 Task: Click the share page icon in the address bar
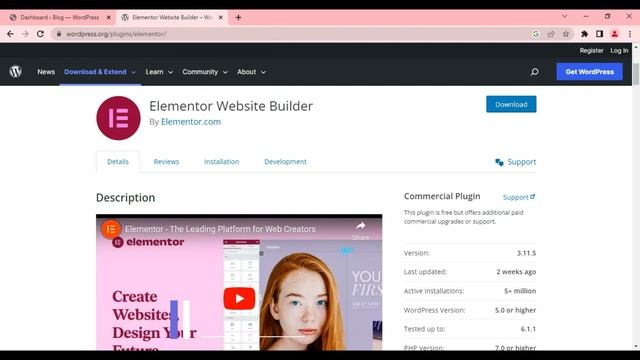coord(551,34)
